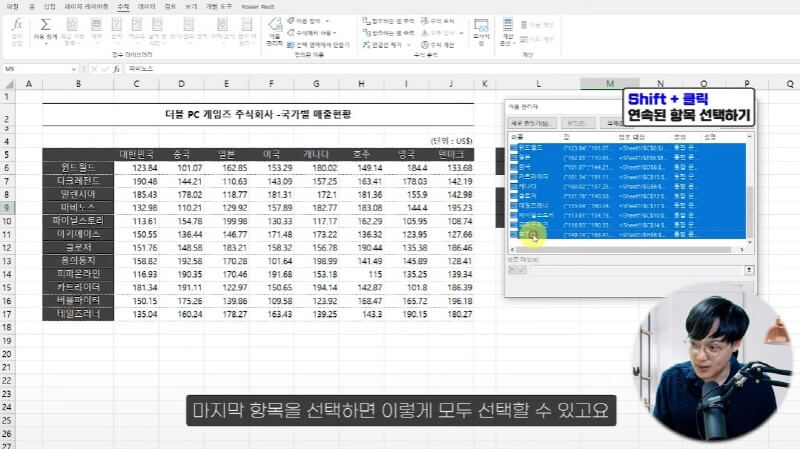800x449 pixels.
Task: Click the formula bar enter checkmark icon
Action: click(105, 69)
